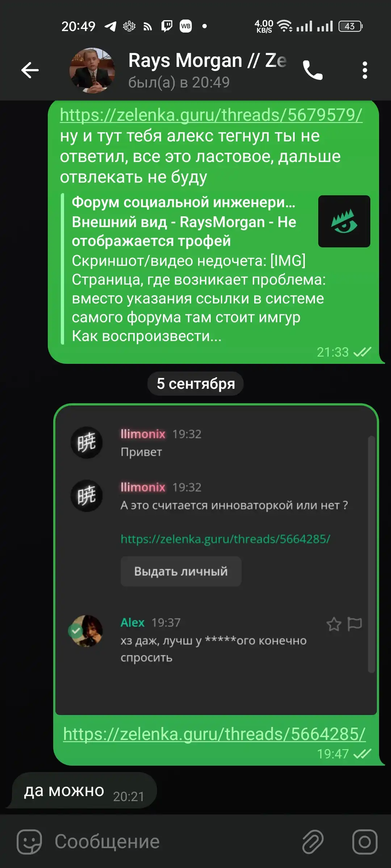
Task: Tap the flag icon beside Alex's message
Action: point(354,624)
